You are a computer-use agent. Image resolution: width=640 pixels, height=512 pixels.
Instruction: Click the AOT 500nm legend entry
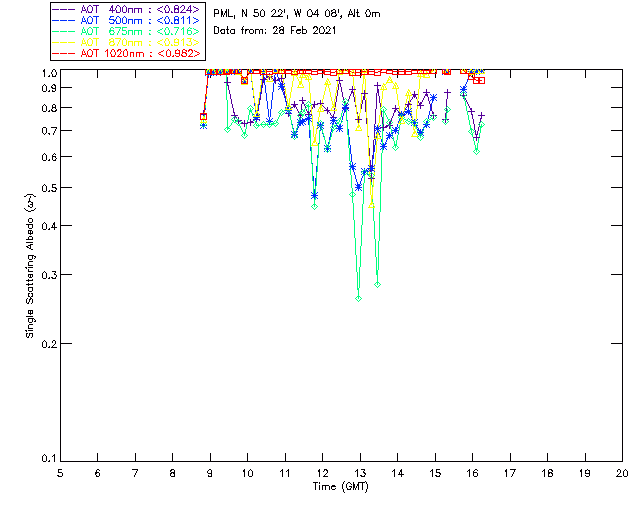(x=127, y=20)
